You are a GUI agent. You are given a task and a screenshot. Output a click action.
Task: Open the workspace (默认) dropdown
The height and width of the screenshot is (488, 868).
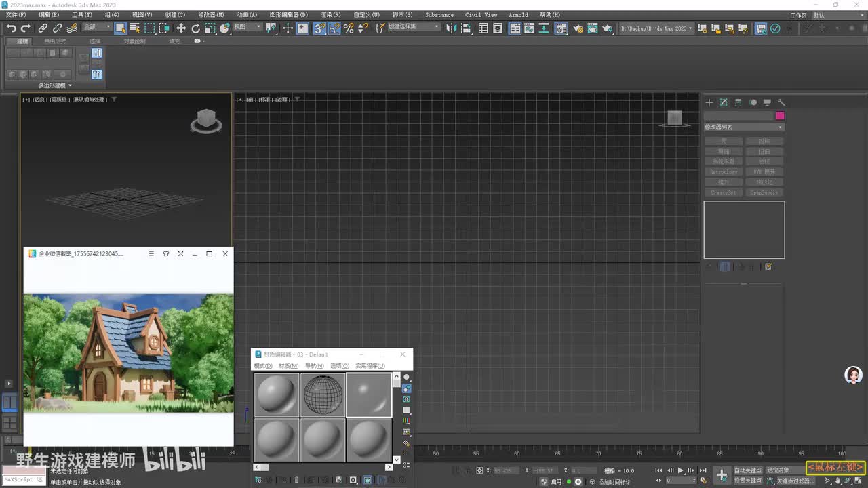point(838,15)
